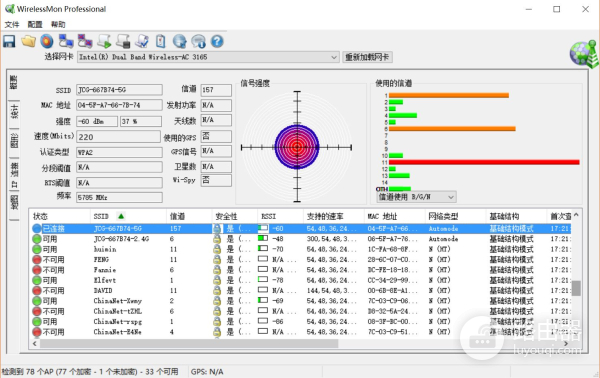Click the up arrow of list scrollbar
Screen dimensions: 600x378
[x=576, y=215]
